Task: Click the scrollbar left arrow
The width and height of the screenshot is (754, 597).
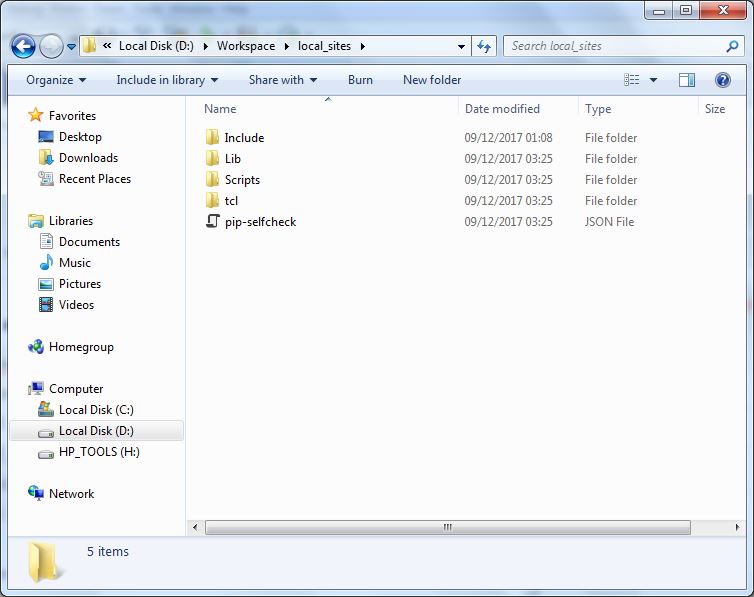Action: point(195,527)
